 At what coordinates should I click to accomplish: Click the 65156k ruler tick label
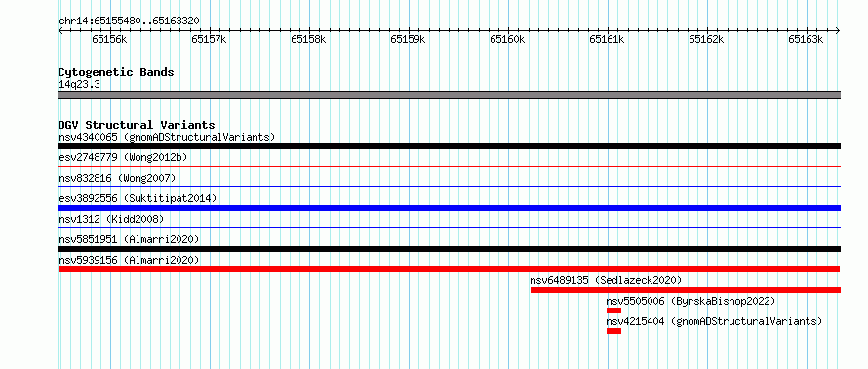pyautogui.click(x=109, y=39)
